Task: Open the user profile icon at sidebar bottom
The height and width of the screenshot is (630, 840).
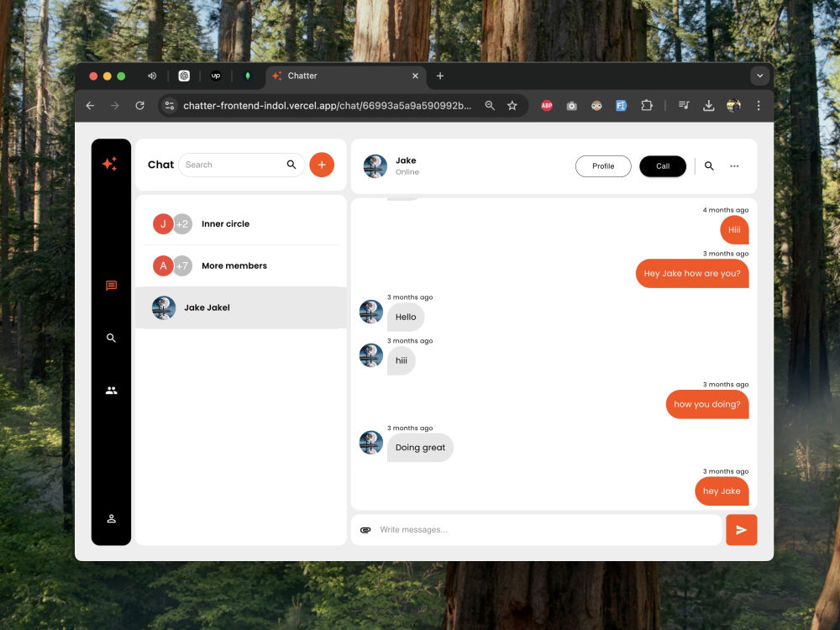Action: point(112,518)
